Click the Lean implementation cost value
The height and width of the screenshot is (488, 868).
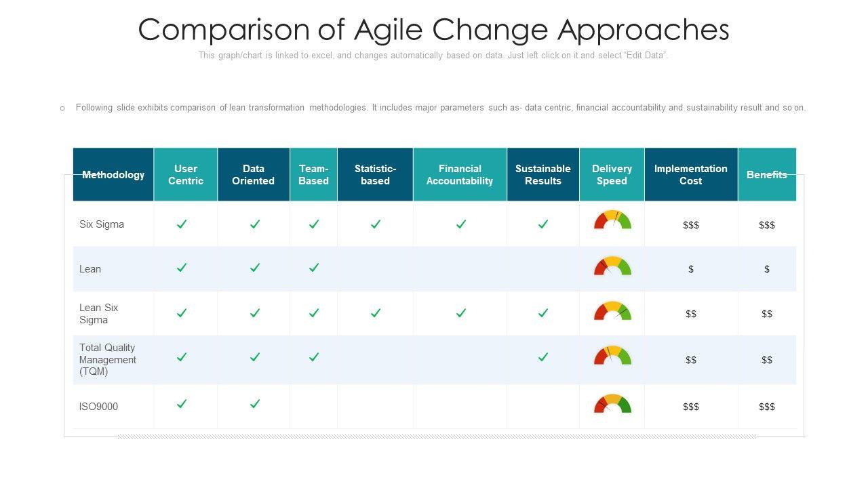(690, 269)
